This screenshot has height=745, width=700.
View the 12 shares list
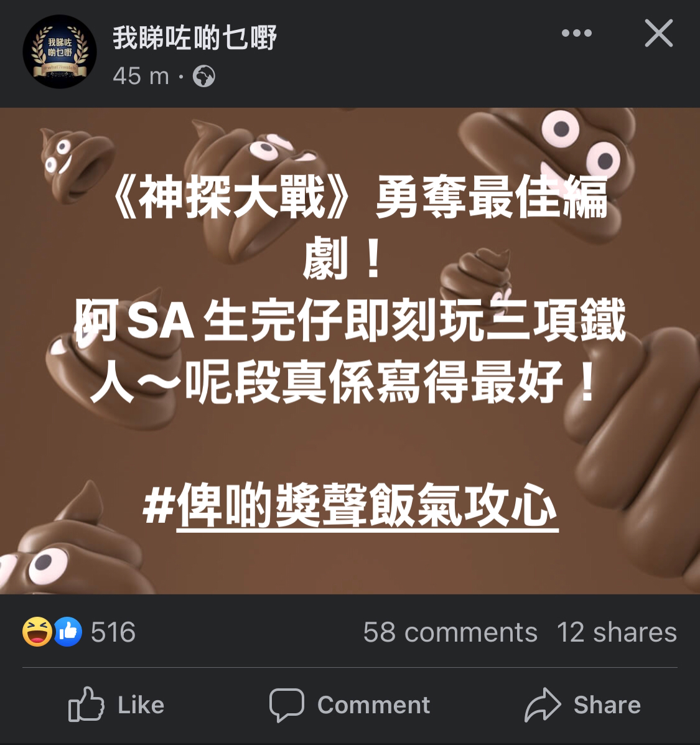click(617, 632)
